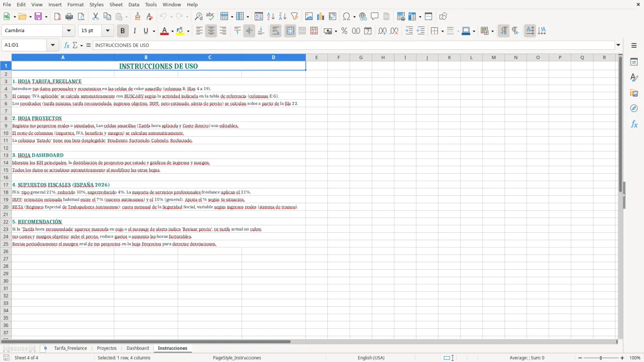644x362 pixels.
Task: Cut the selected cells
Action: pyautogui.click(x=95, y=17)
